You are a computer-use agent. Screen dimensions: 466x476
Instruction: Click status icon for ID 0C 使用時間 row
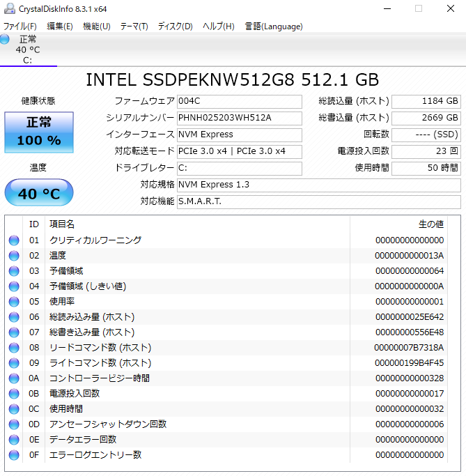click(x=14, y=409)
